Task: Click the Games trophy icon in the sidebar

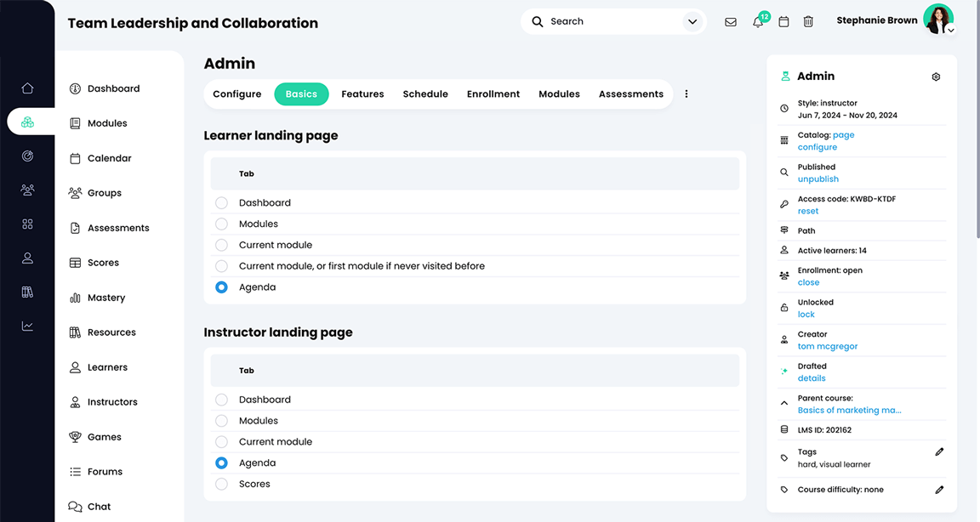Action: tap(77, 436)
